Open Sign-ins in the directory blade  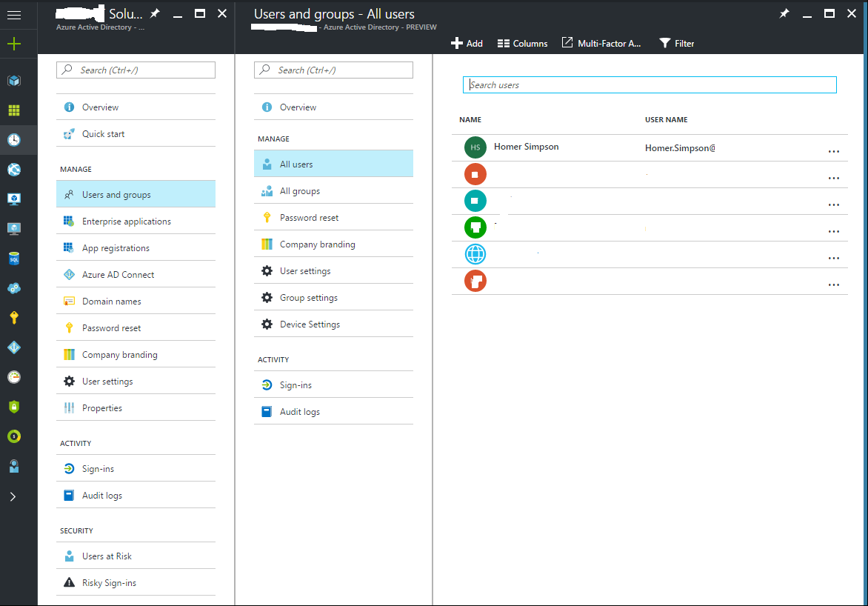point(136,469)
